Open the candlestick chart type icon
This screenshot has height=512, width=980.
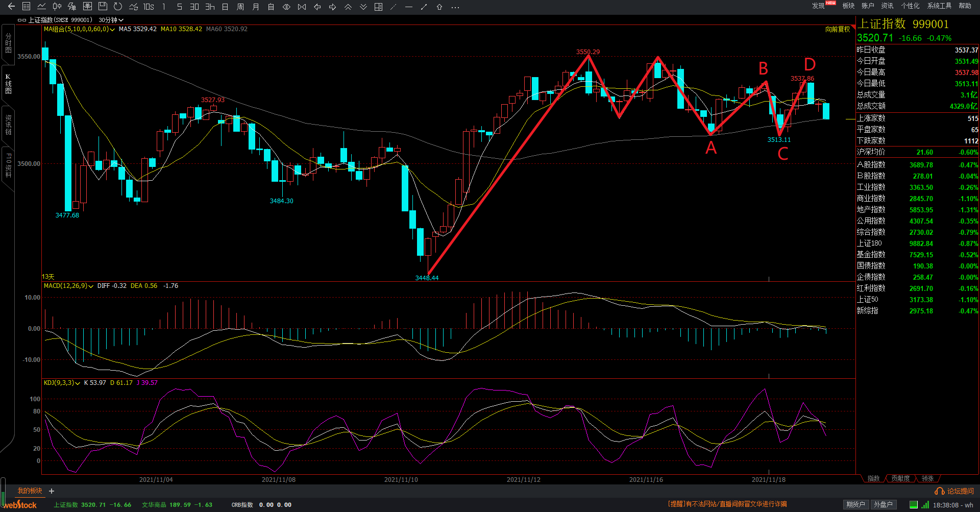[x=57, y=7]
